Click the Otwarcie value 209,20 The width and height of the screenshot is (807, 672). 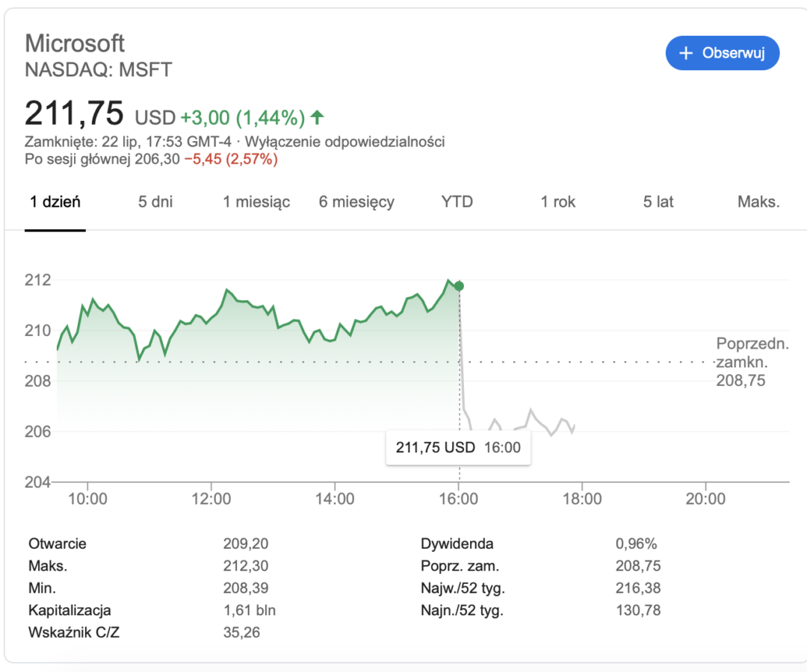pyautogui.click(x=246, y=544)
